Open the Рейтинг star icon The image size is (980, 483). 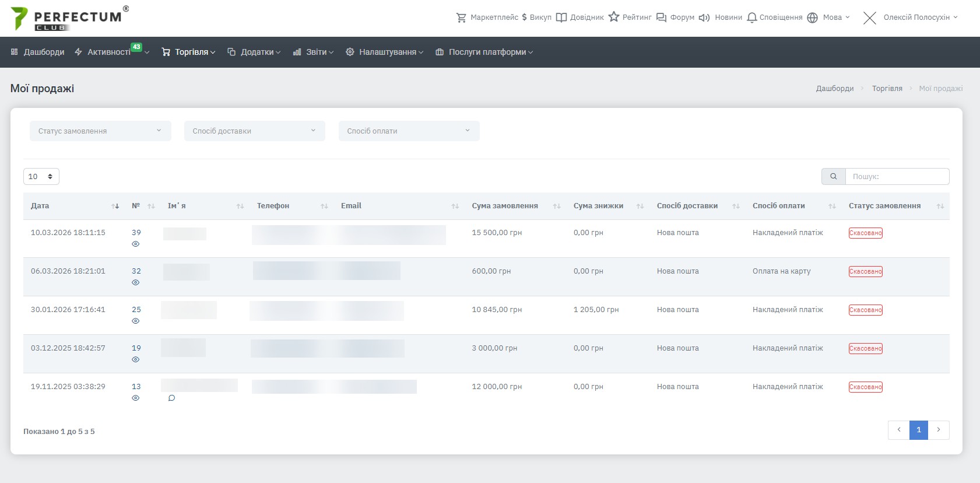point(614,17)
